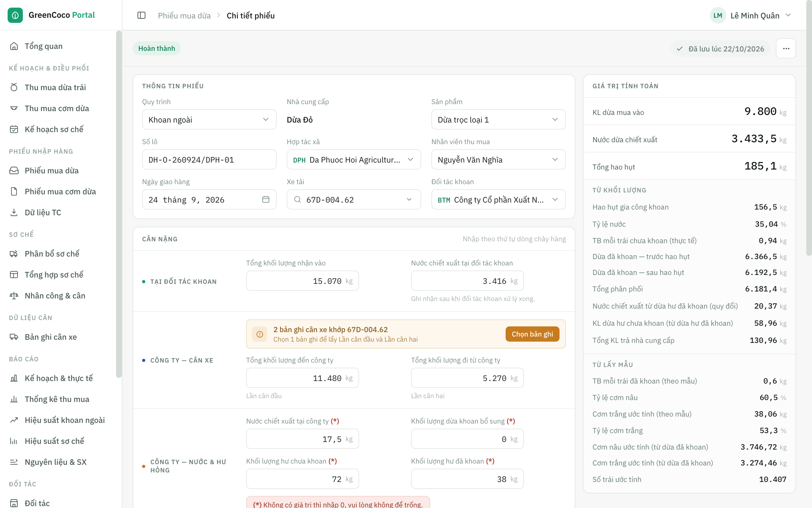This screenshot has height=508, width=812.
Task: Toggle the sidebar panel icon
Action: [141, 16]
